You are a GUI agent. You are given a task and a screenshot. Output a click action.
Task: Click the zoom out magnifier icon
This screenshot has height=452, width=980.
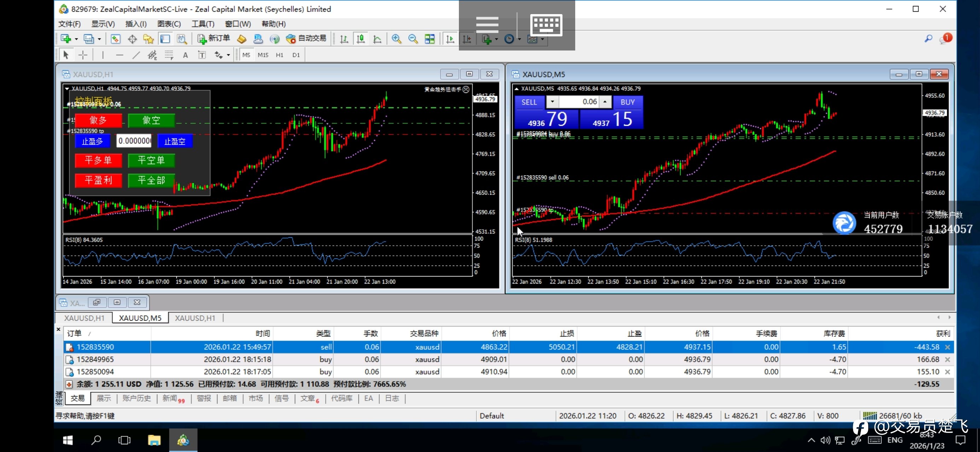tap(413, 39)
